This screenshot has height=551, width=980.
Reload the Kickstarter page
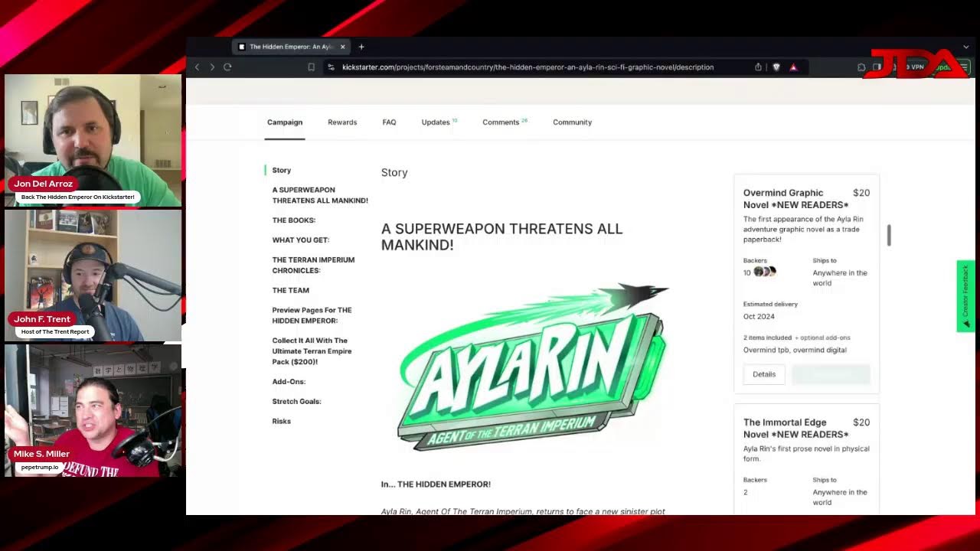coord(227,67)
